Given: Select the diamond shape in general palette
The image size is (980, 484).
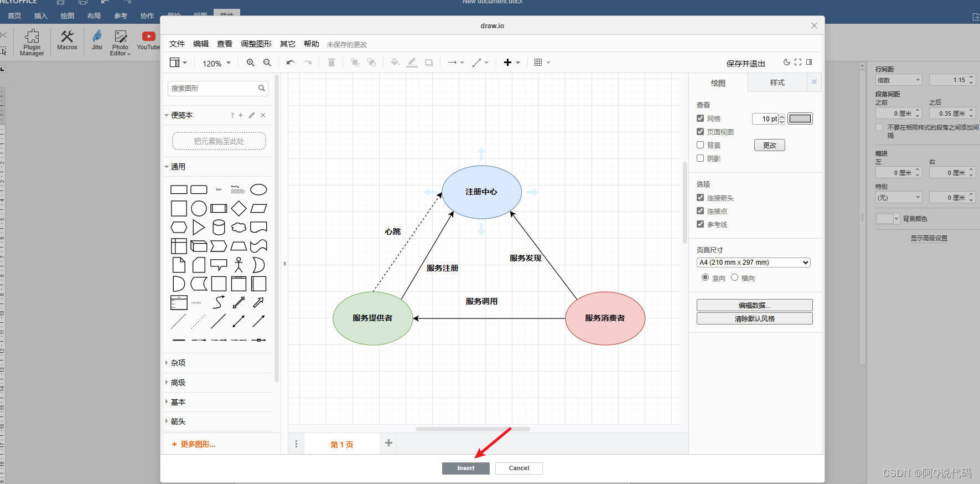Looking at the screenshot, I should coord(238,209).
